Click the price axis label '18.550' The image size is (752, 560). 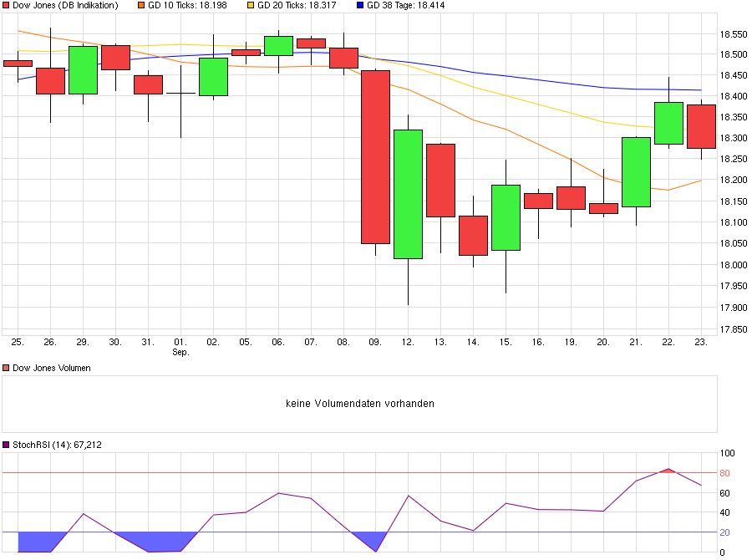tap(734, 34)
